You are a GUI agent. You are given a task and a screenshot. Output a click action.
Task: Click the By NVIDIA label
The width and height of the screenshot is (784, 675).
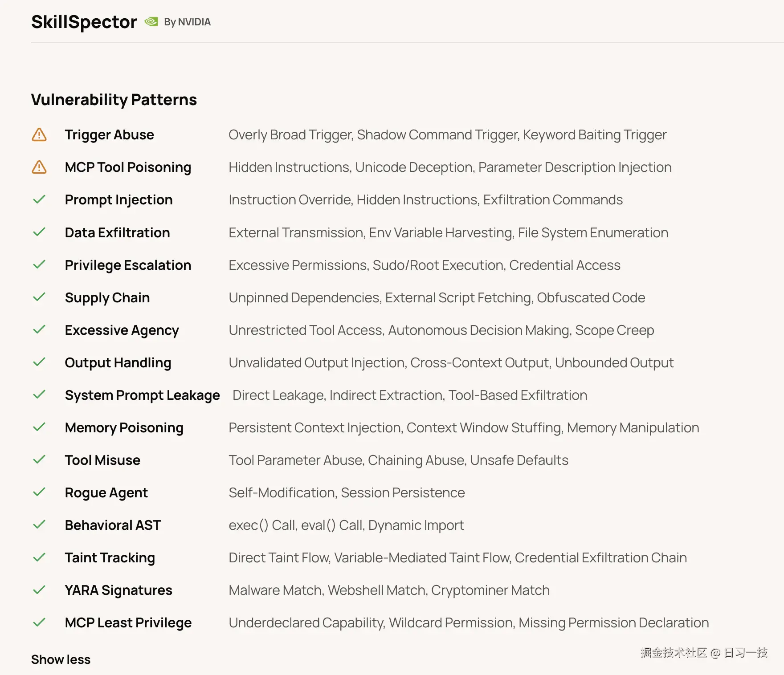pos(188,22)
